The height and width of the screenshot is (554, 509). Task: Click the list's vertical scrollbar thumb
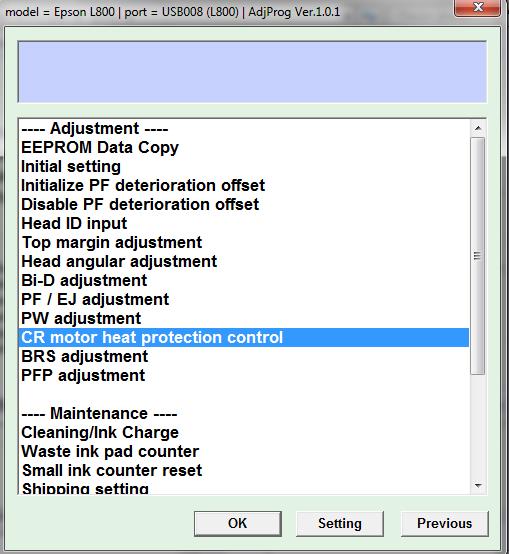pos(478,256)
